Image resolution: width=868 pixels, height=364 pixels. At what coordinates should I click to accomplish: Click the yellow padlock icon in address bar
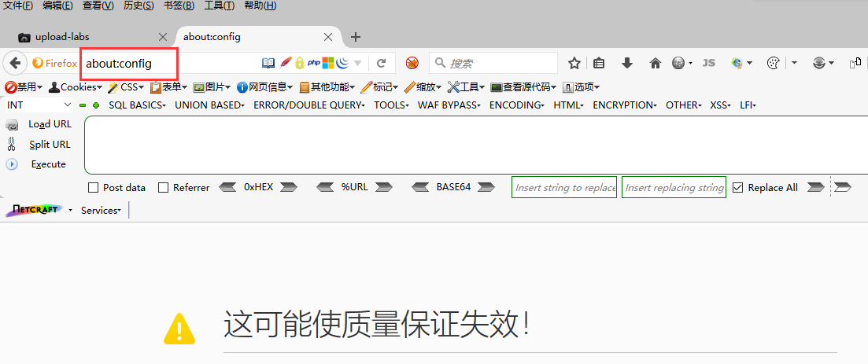(300, 63)
